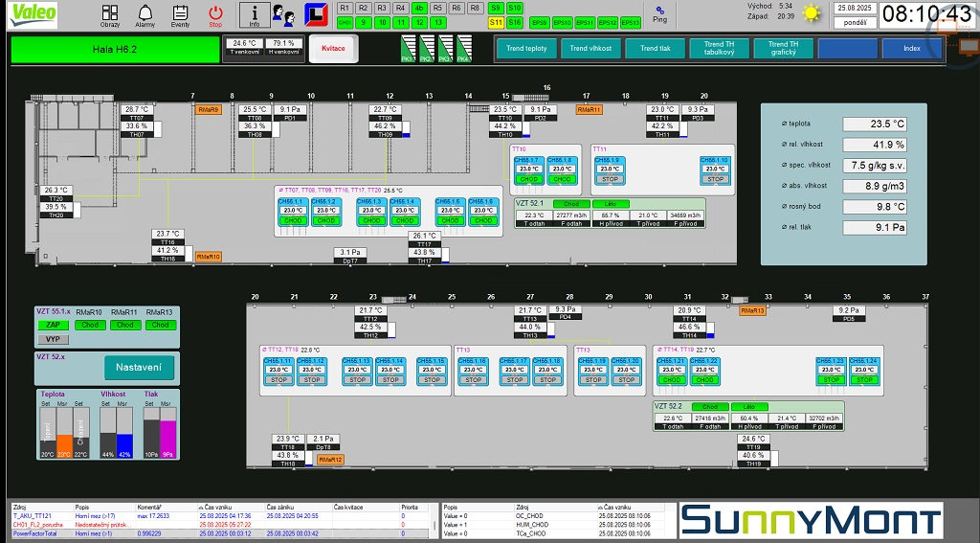Toggle the green Chod status under RMaR10
The image size is (980, 543).
(x=90, y=326)
